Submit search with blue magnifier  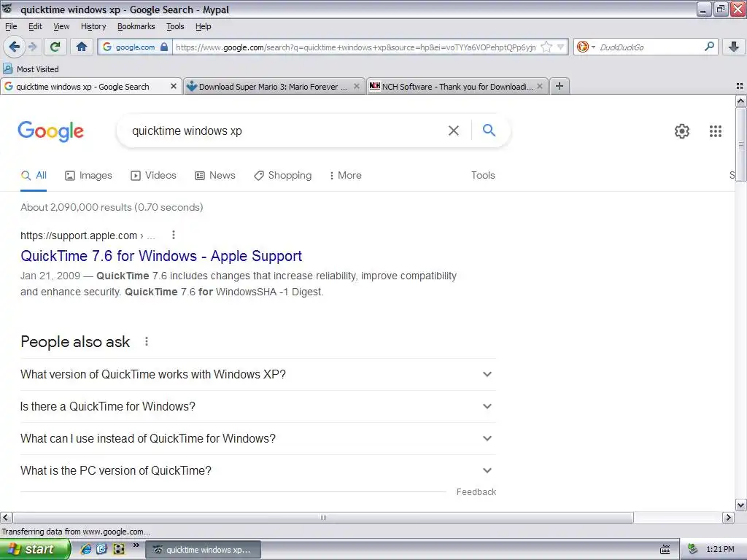(489, 130)
